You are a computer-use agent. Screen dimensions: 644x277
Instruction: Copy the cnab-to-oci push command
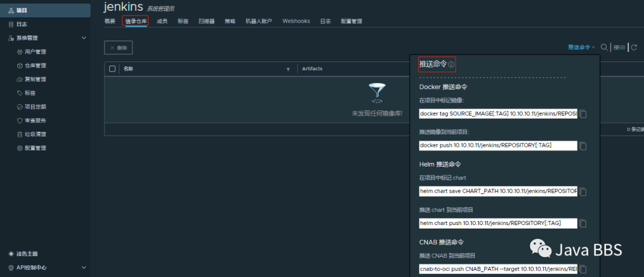click(x=583, y=270)
